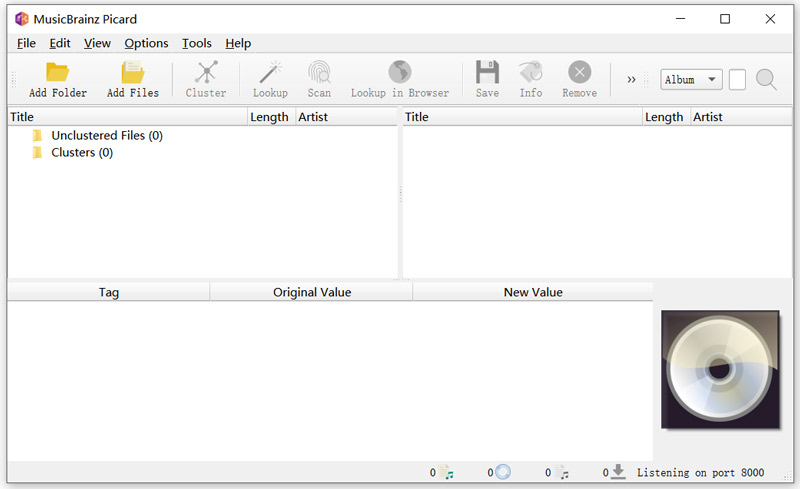Click the Add Files toolbar icon
This screenshot has width=800, height=489.
(133, 72)
